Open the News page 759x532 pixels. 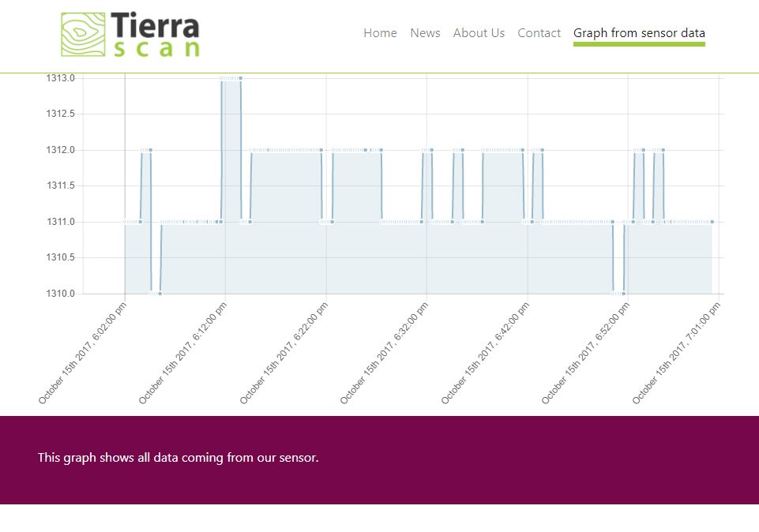click(425, 33)
